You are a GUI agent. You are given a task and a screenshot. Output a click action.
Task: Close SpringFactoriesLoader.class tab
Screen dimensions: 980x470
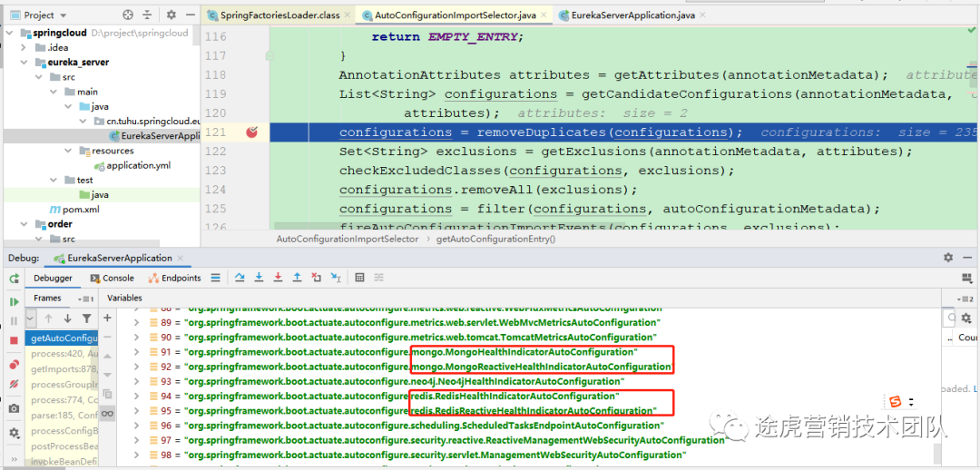pyautogui.click(x=346, y=15)
